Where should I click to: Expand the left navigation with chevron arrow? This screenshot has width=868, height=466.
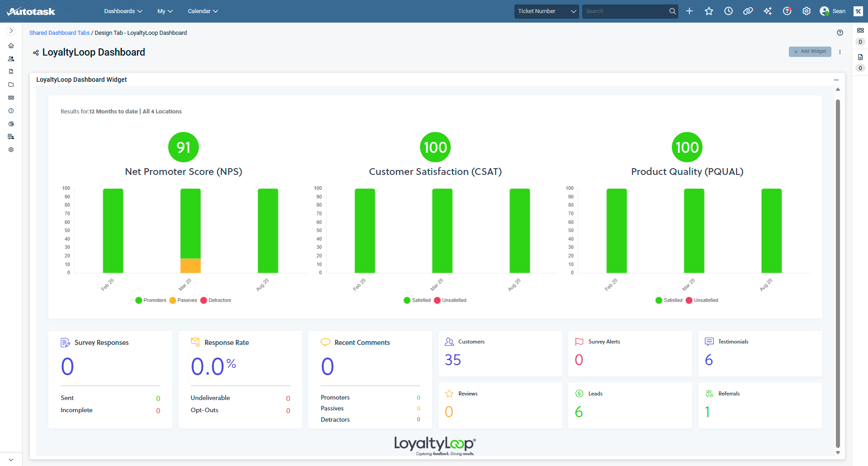click(x=11, y=31)
